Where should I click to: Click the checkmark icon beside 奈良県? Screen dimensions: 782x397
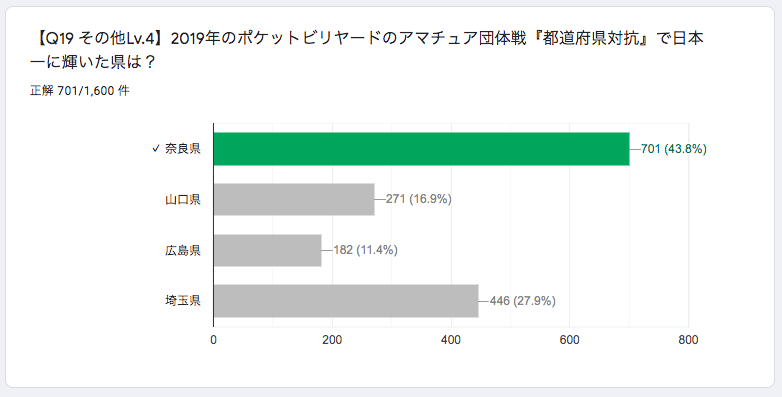point(156,149)
